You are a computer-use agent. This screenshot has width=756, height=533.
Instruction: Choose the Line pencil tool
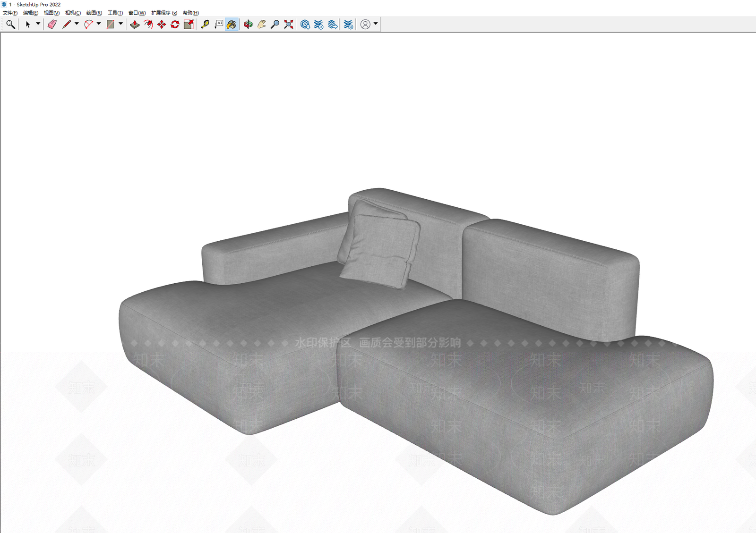pos(67,25)
